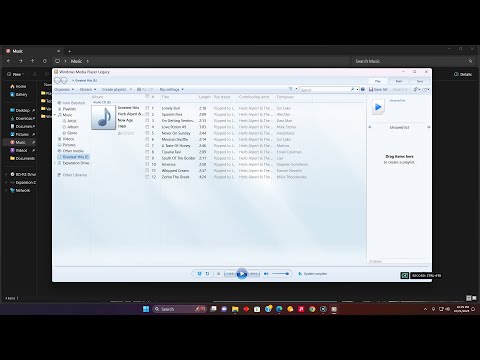Viewport: 480px width, 360px height.
Task: Click the Rip CD button
Action: [x=145, y=89]
